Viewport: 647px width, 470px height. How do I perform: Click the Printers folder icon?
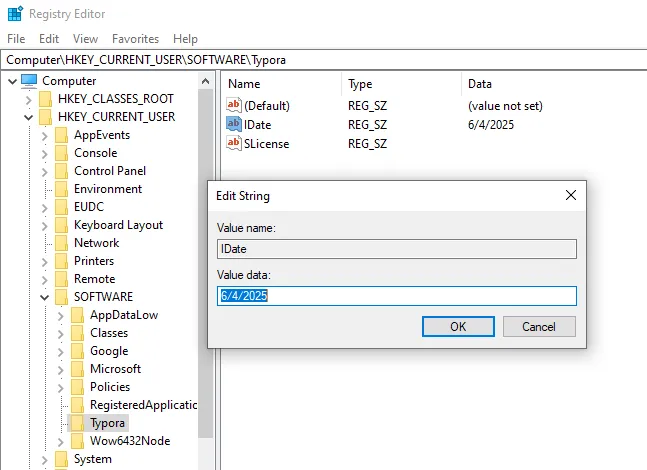point(61,261)
